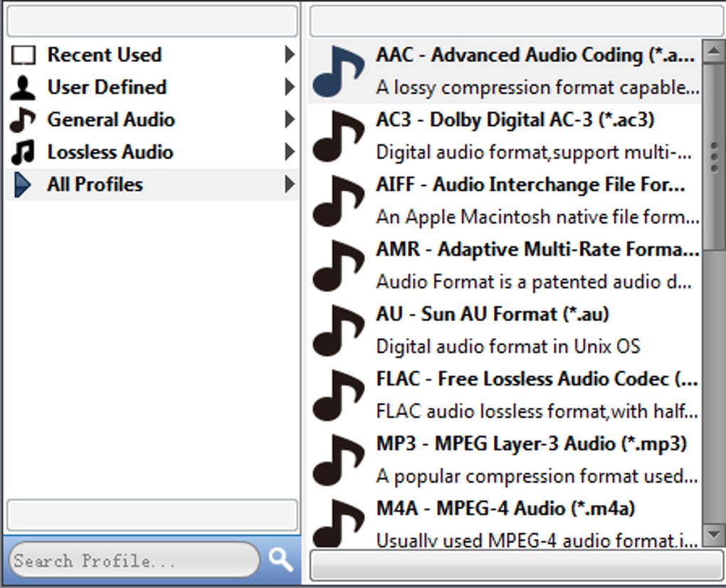The height and width of the screenshot is (588, 726).
Task: Click the All Profiles play-arrow icon
Action: tap(22, 185)
